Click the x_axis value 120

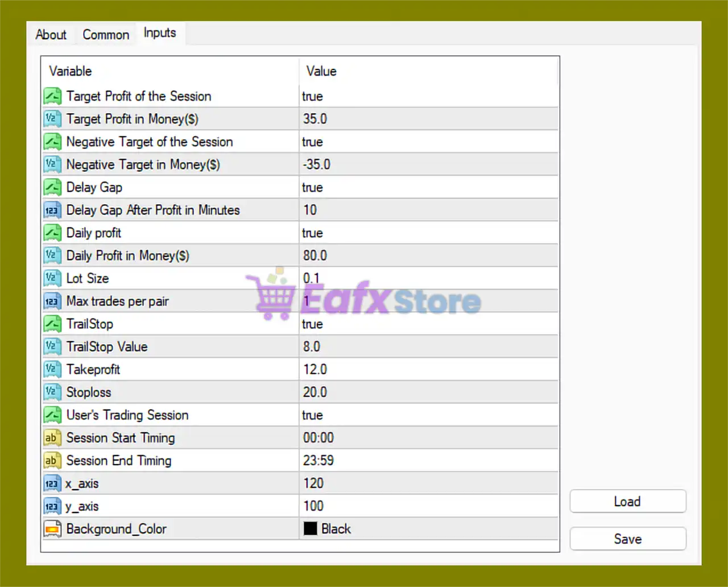tap(313, 483)
